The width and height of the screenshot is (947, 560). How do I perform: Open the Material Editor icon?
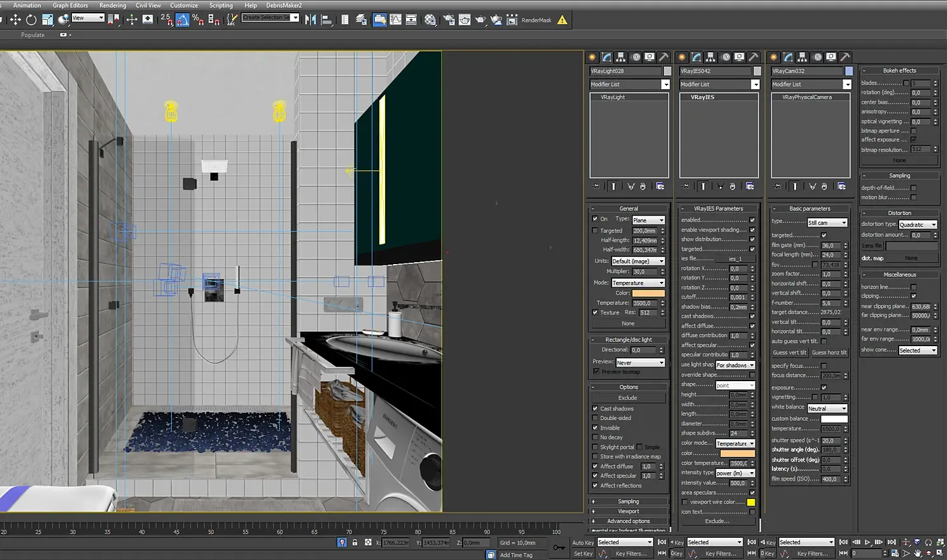(430, 20)
